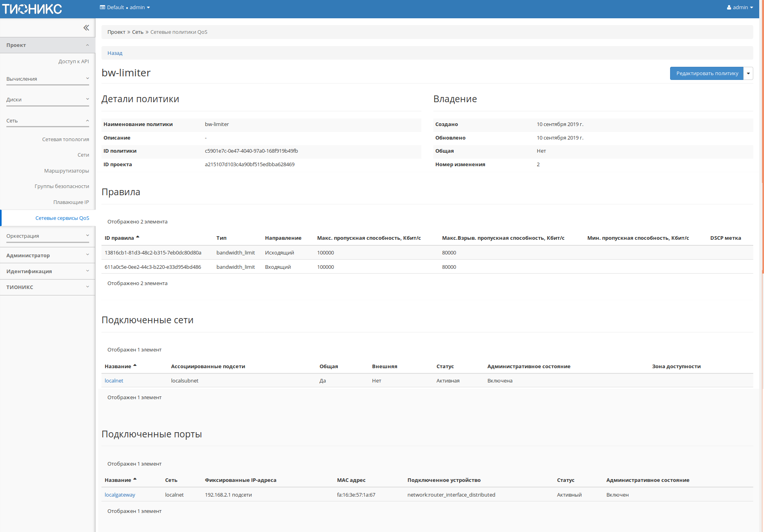Click the ТИОНИКС logo
This screenshot has height=532, width=764.
[x=32, y=9]
